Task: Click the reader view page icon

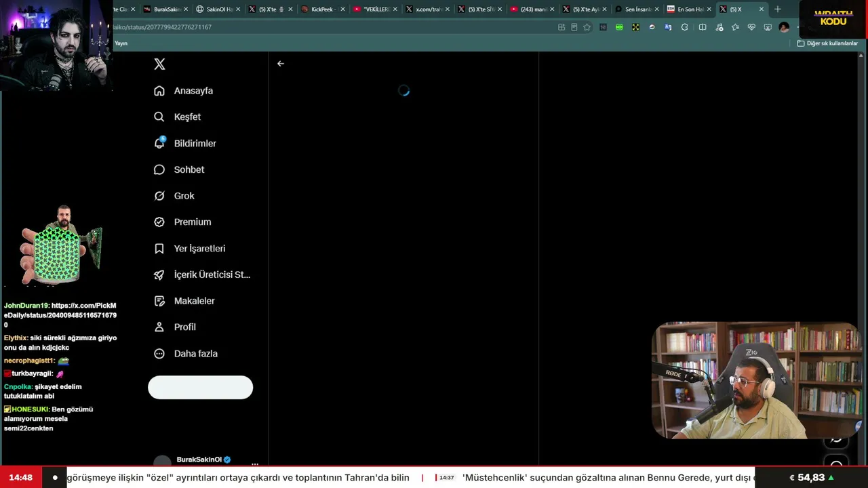Action: pos(574,27)
